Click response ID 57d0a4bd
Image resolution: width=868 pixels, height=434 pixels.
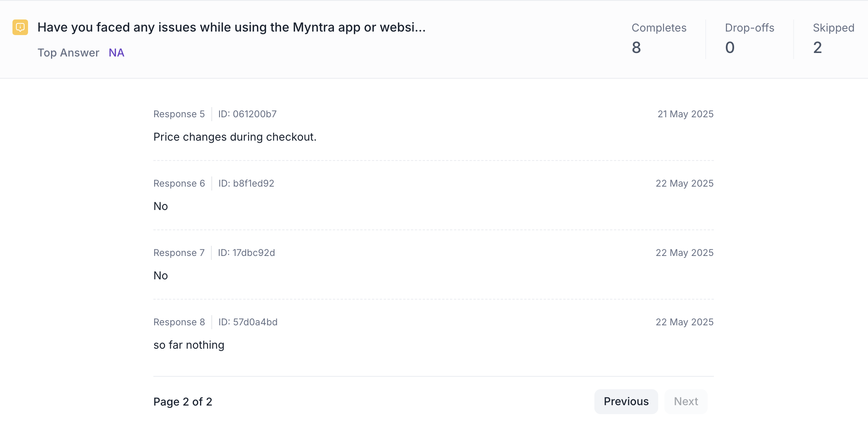click(x=248, y=322)
